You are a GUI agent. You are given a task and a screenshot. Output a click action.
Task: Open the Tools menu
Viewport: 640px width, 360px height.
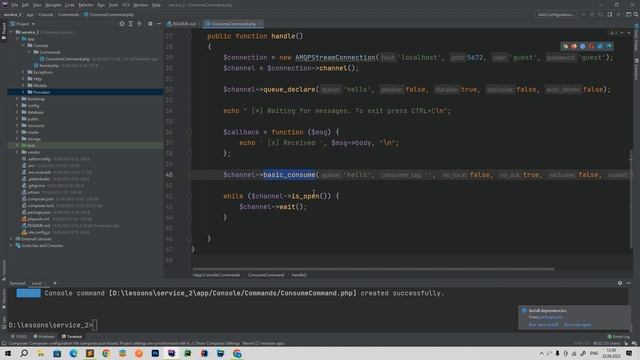click(x=113, y=5)
